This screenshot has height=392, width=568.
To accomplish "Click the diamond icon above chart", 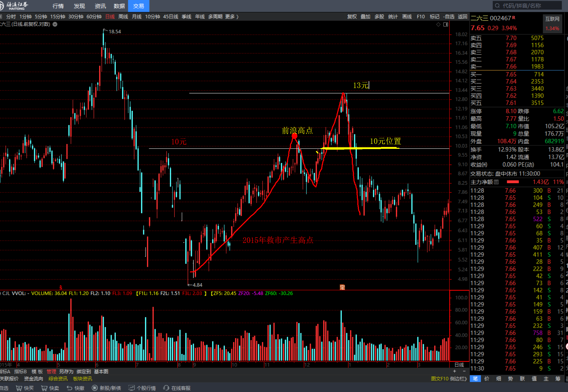I will point(438,24).
